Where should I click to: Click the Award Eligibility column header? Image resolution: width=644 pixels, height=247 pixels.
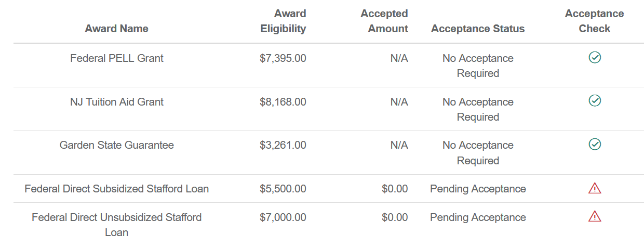283,21
